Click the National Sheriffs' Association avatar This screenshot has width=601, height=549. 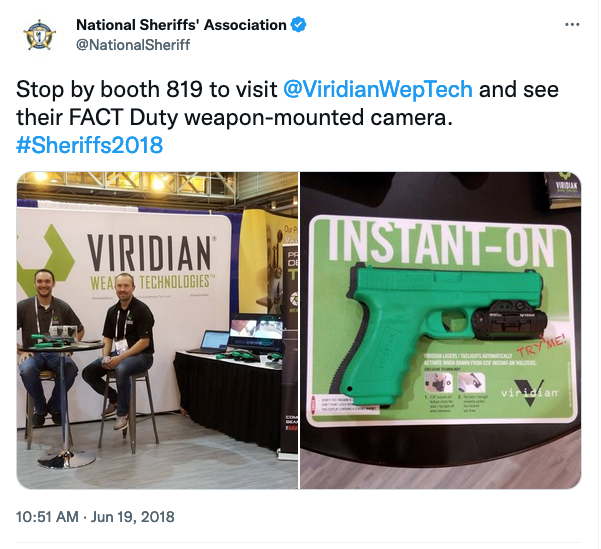[x=39, y=36]
